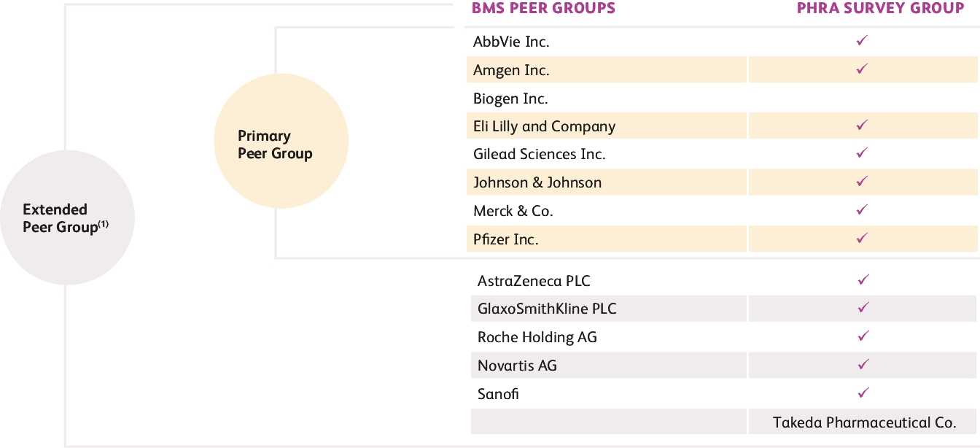This screenshot has height=448, width=980.
Task: Click the checkmark in AbbVie Inc. row
Action: coord(862,41)
